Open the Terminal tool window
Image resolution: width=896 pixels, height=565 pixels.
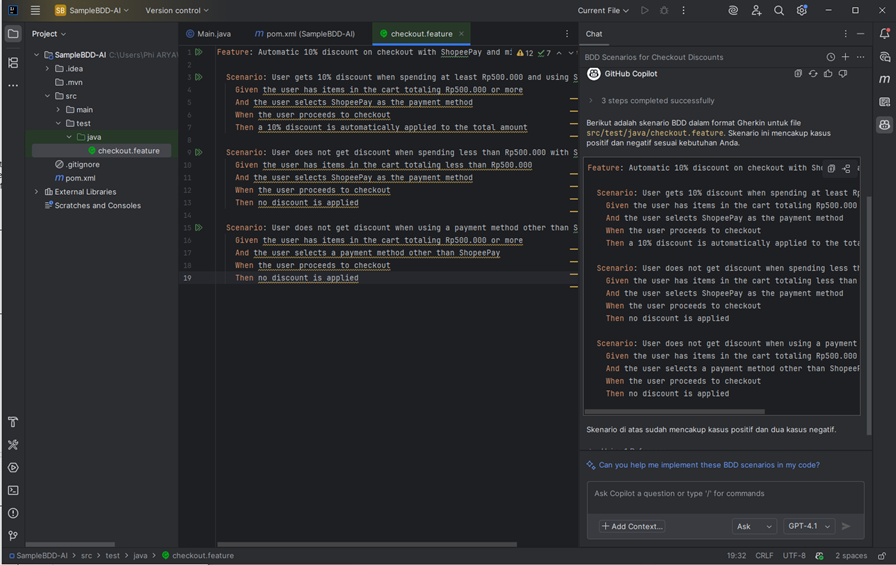pyautogui.click(x=13, y=490)
